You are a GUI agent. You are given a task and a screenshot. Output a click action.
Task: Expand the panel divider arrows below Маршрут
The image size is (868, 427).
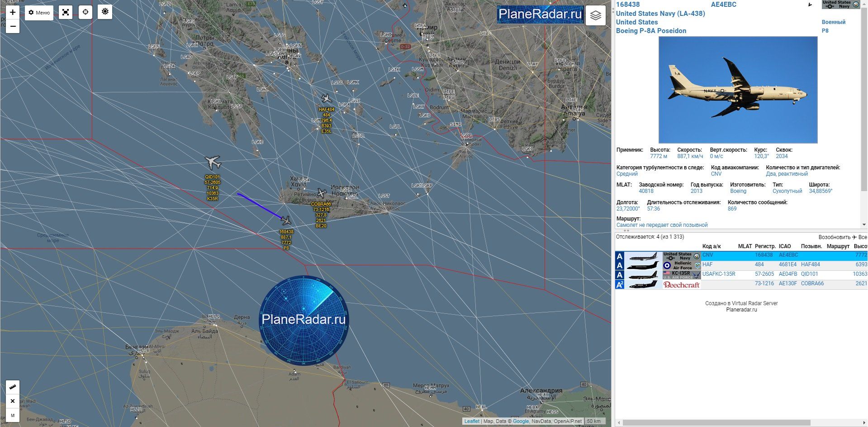[626, 230]
